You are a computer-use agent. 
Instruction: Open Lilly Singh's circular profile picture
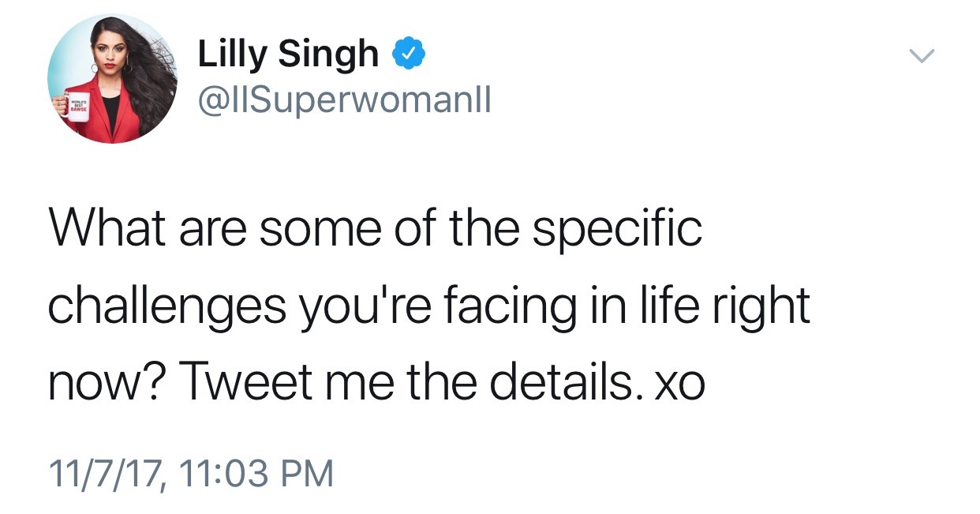point(113,78)
